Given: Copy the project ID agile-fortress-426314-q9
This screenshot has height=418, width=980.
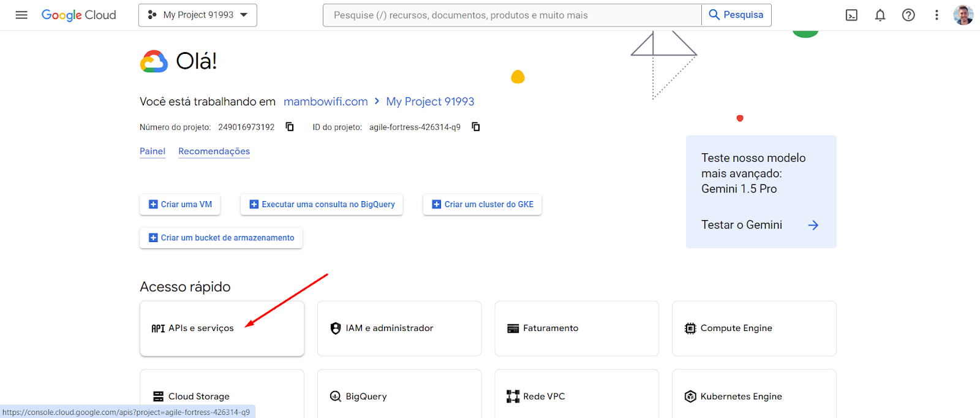Looking at the screenshot, I should click(476, 127).
